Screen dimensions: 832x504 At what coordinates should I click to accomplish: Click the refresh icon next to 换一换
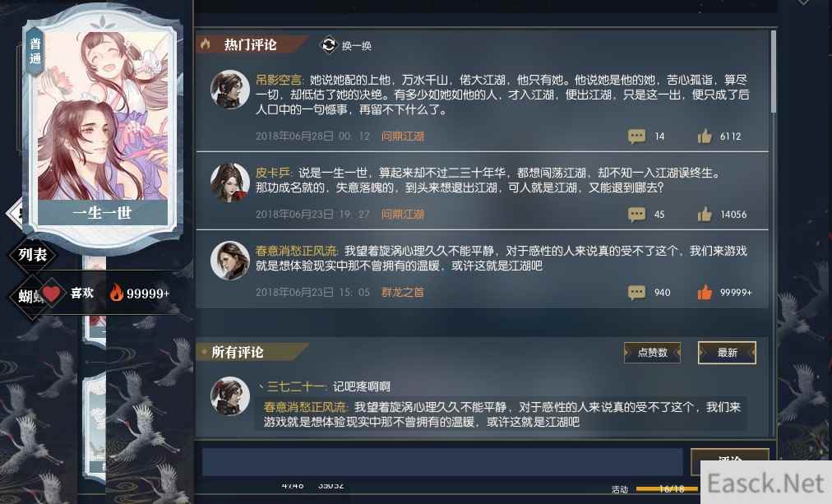pyautogui.click(x=329, y=45)
